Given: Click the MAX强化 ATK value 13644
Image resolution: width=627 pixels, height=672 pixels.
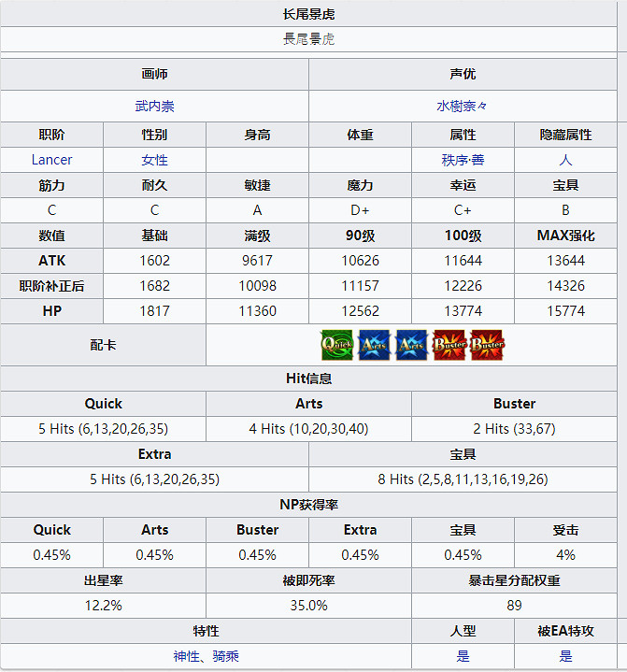Looking at the screenshot, I should [x=565, y=261].
